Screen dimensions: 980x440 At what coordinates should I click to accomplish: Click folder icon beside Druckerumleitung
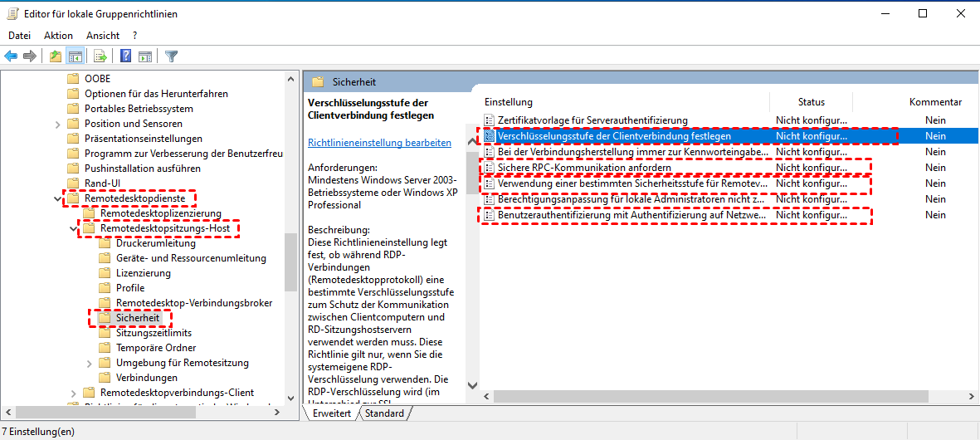point(105,243)
